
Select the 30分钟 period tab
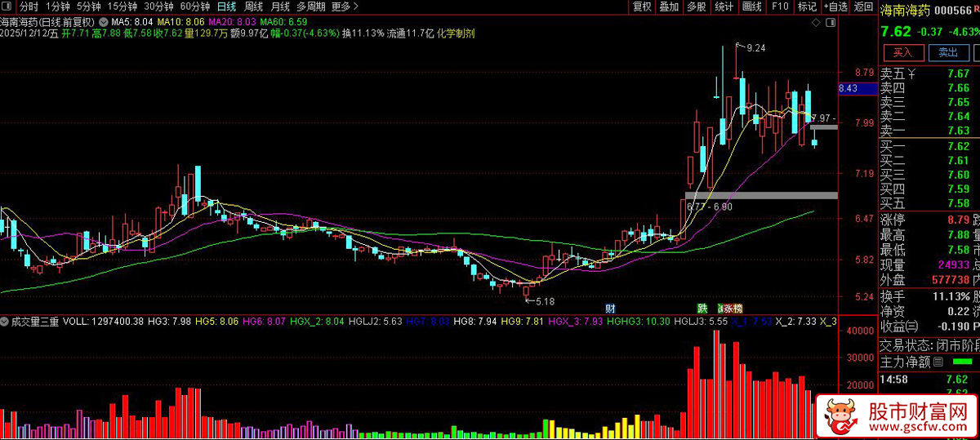point(158,6)
